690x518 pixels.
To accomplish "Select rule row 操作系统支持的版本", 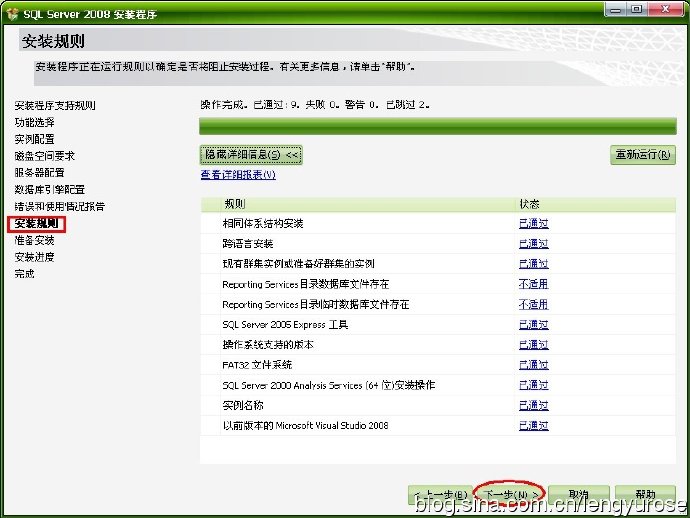I will [438, 345].
